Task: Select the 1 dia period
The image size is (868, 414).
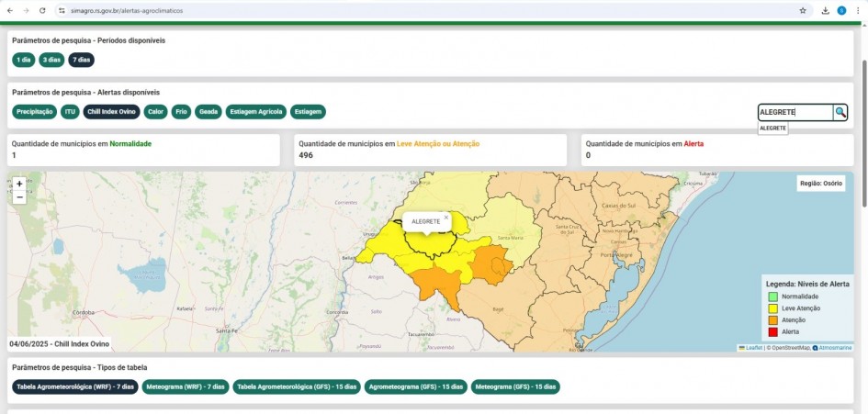Action: [x=24, y=60]
